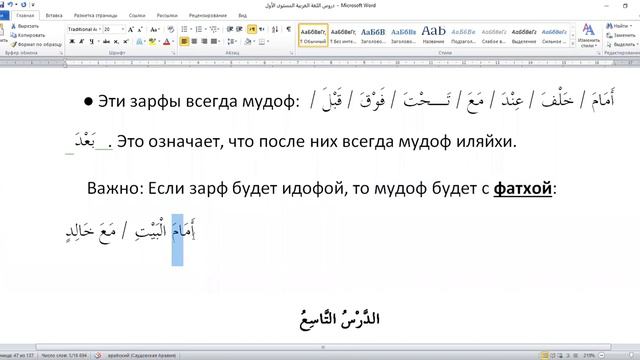Open the Разметка страницы ribbon tab

pos(96,16)
